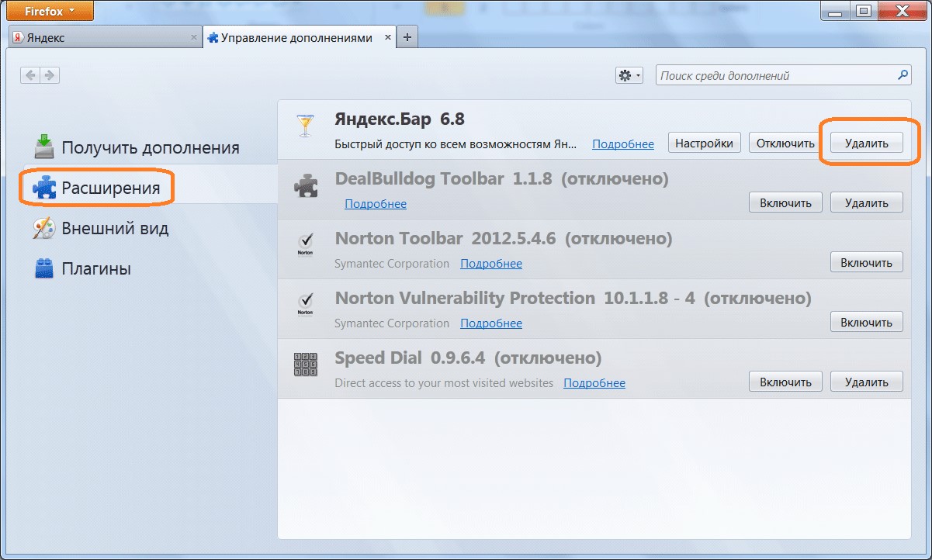Screen dimensions: 932x560
Task: Click the Speed Dial grid icon
Action: click(x=305, y=364)
